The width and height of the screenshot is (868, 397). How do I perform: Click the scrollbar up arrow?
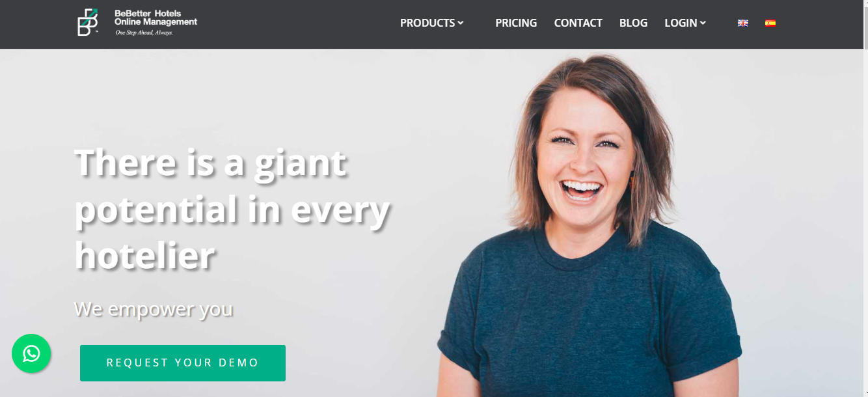click(865, 3)
